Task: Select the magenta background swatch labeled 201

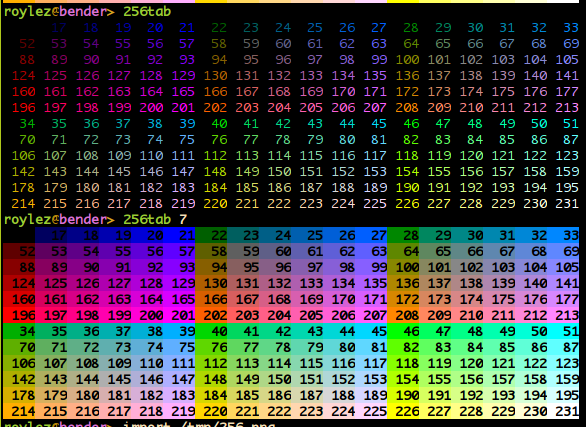Action: (179, 315)
